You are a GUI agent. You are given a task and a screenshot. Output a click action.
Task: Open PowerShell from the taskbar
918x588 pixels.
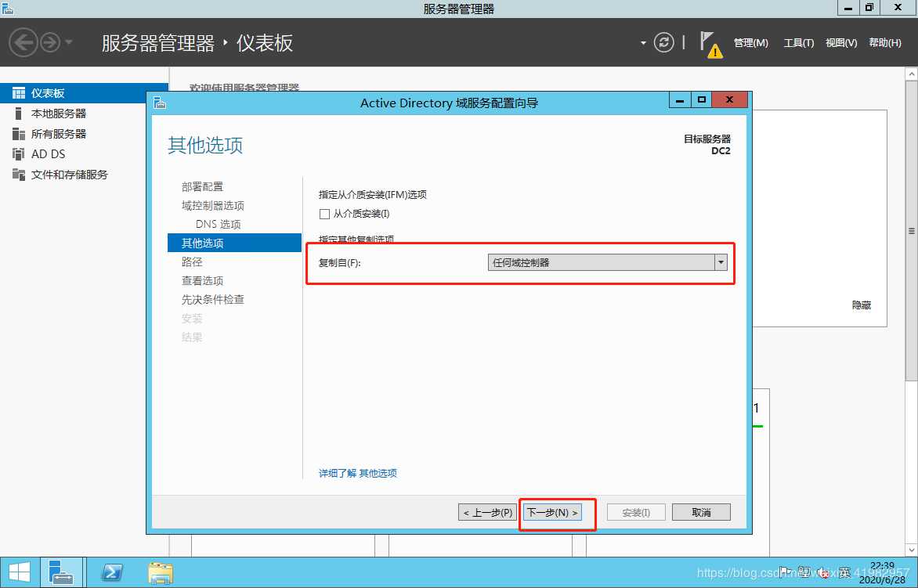[x=112, y=572]
